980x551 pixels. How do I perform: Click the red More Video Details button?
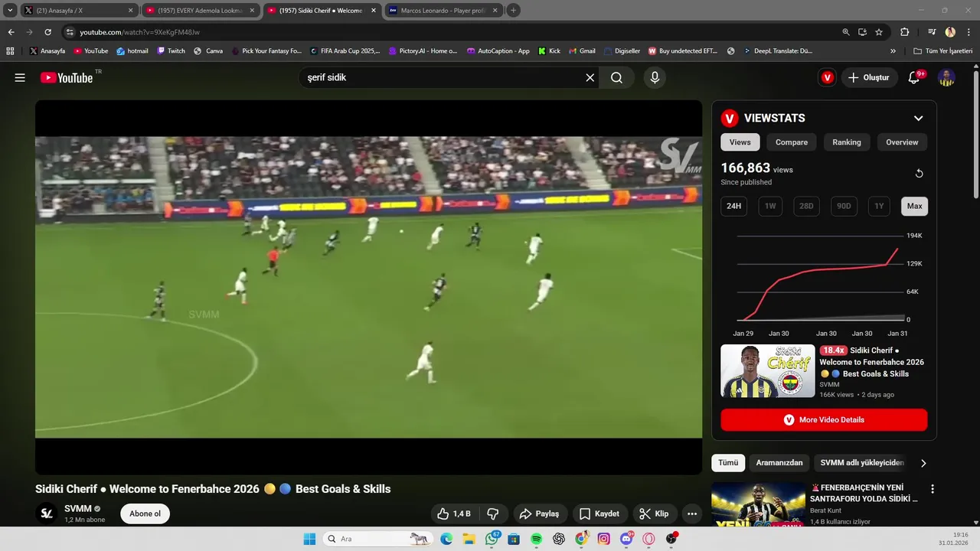pos(824,420)
